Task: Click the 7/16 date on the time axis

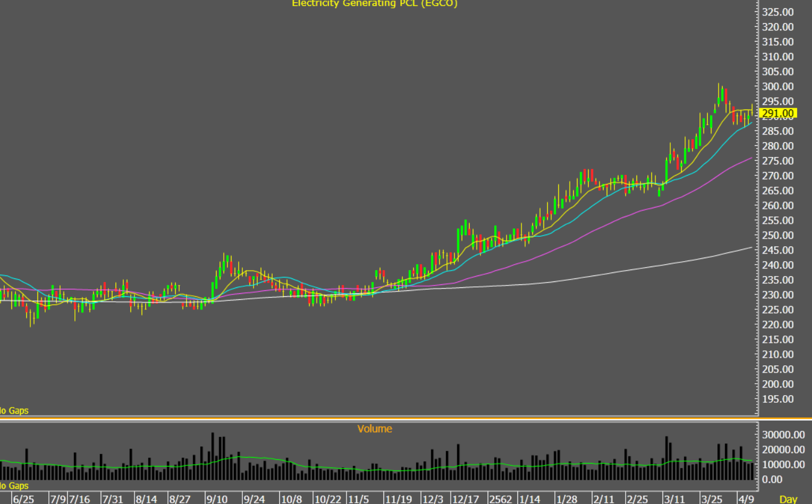Action: pyautogui.click(x=79, y=499)
